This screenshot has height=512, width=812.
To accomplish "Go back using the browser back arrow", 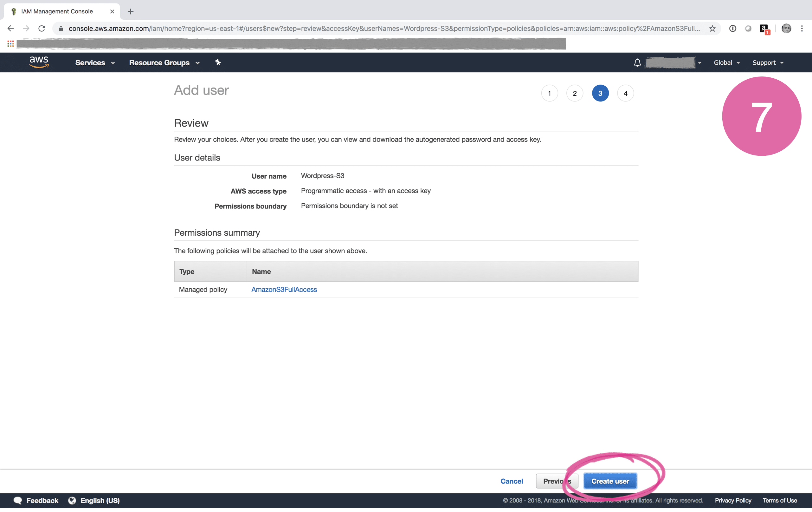I will tap(10, 28).
